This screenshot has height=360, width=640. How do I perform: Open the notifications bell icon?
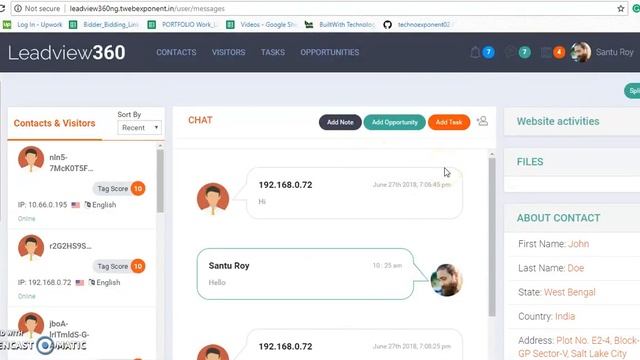point(475,52)
